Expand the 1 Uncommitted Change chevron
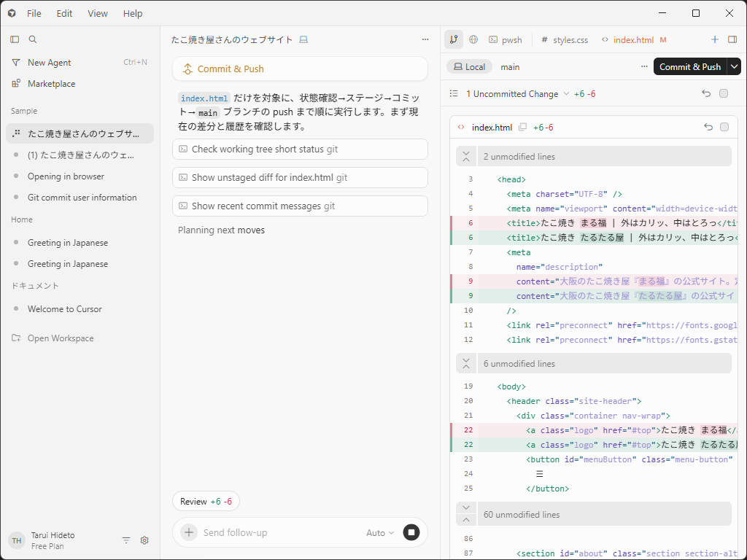The width and height of the screenshot is (747, 560). pyautogui.click(x=565, y=94)
